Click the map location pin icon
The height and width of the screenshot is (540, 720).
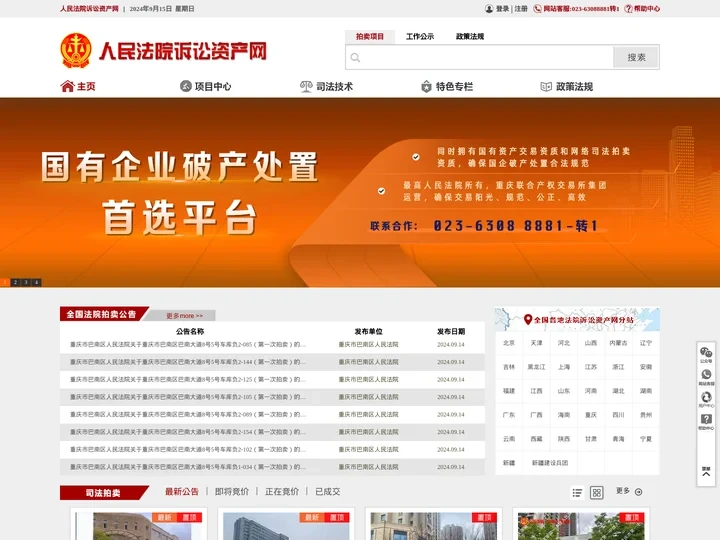[528, 319]
